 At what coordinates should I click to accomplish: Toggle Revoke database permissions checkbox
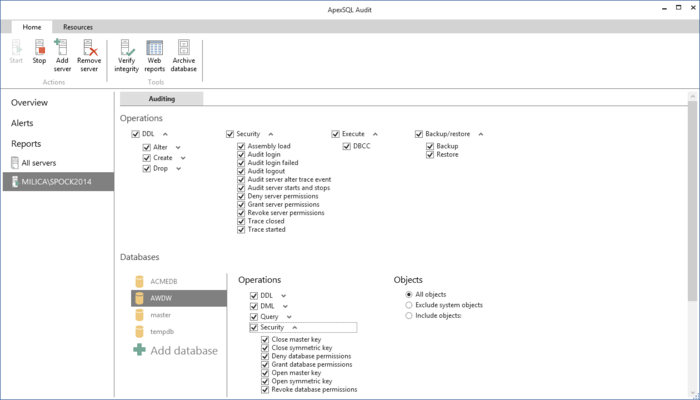[x=265, y=389]
